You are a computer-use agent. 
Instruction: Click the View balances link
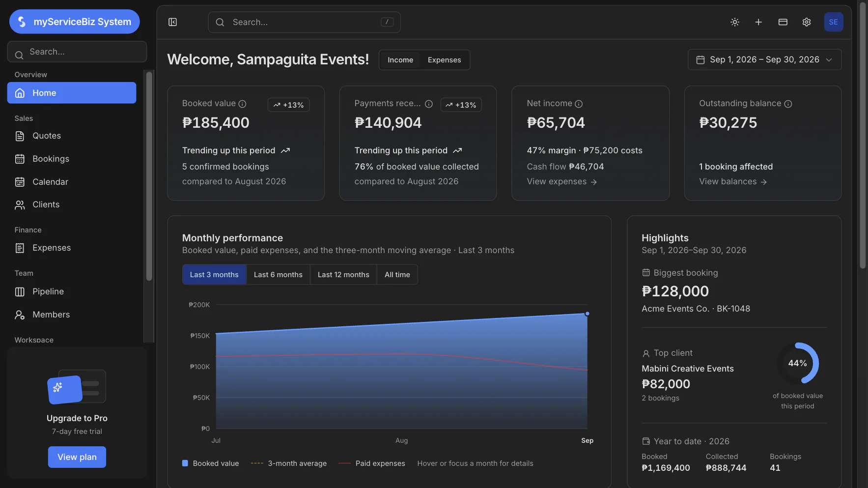733,182
